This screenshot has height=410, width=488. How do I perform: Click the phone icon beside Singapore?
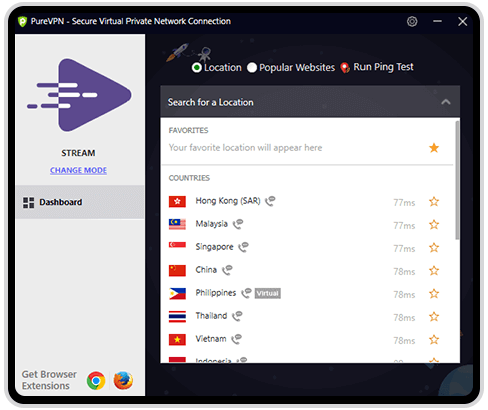(243, 247)
